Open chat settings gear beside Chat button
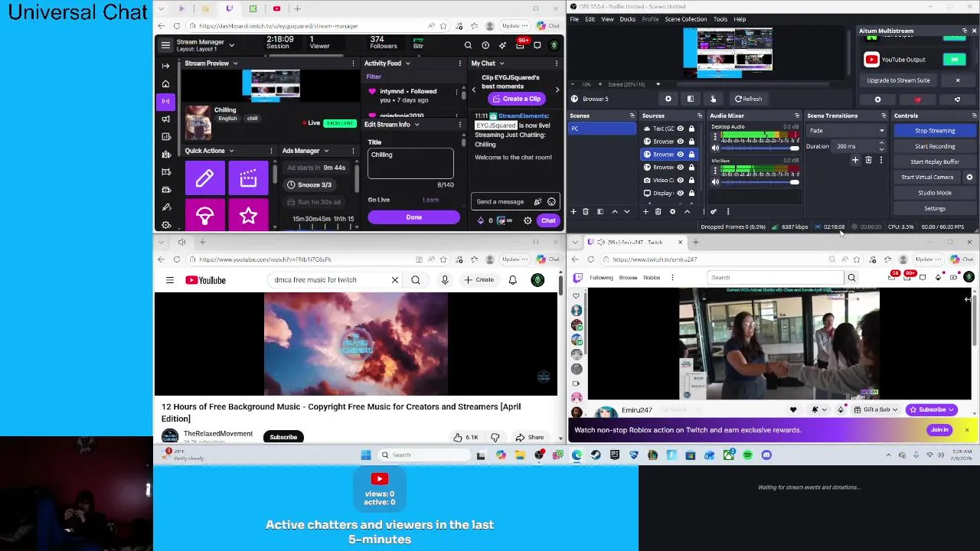This screenshot has width=980, height=551. pyautogui.click(x=528, y=220)
